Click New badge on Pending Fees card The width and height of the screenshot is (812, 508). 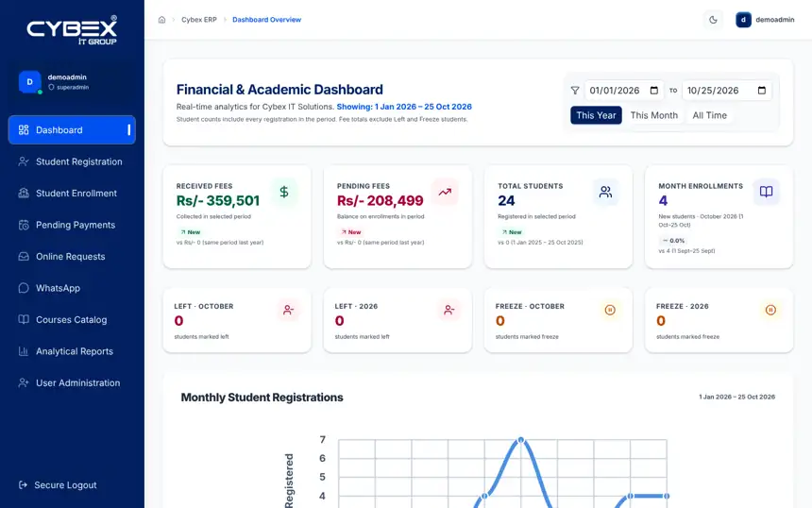click(351, 232)
